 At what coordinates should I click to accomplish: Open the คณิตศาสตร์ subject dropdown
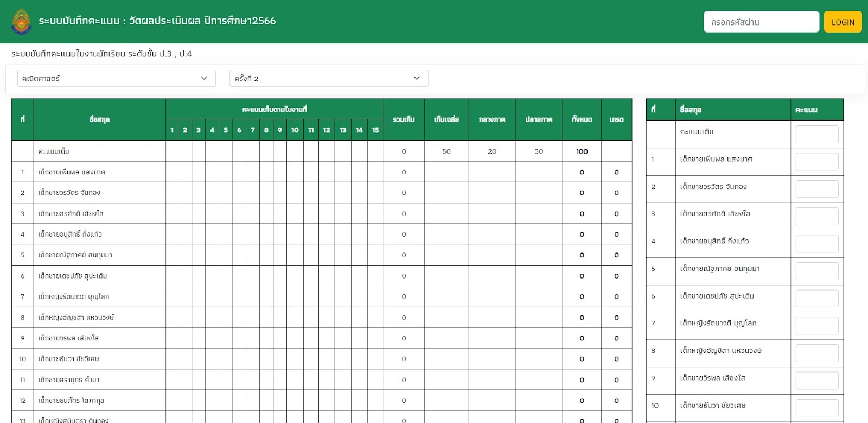116,78
